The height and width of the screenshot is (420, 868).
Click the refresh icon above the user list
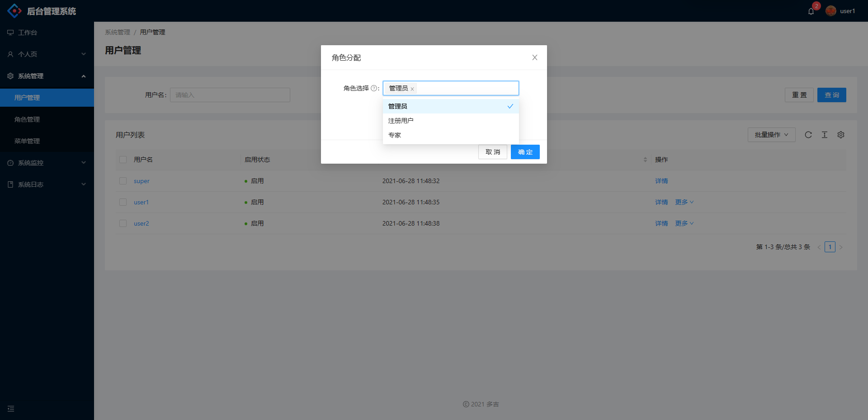(x=808, y=134)
